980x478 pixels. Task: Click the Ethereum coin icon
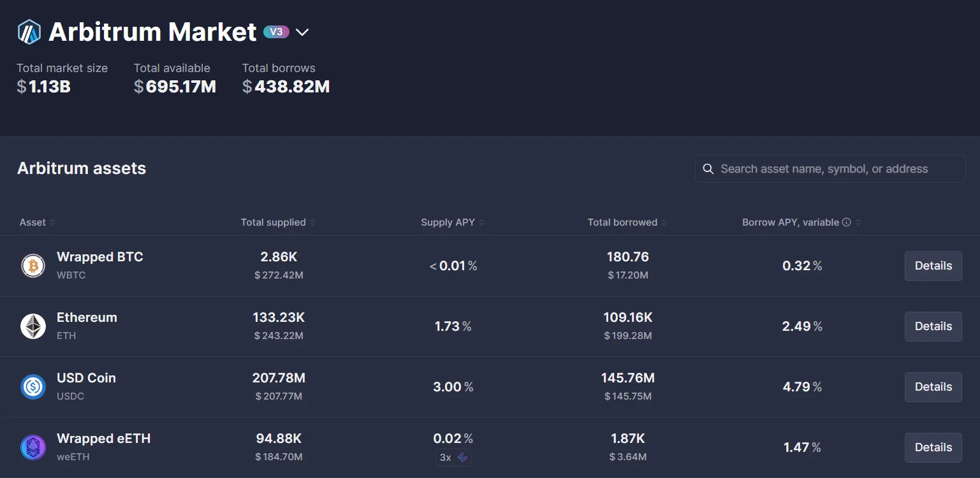pos(33,326)
